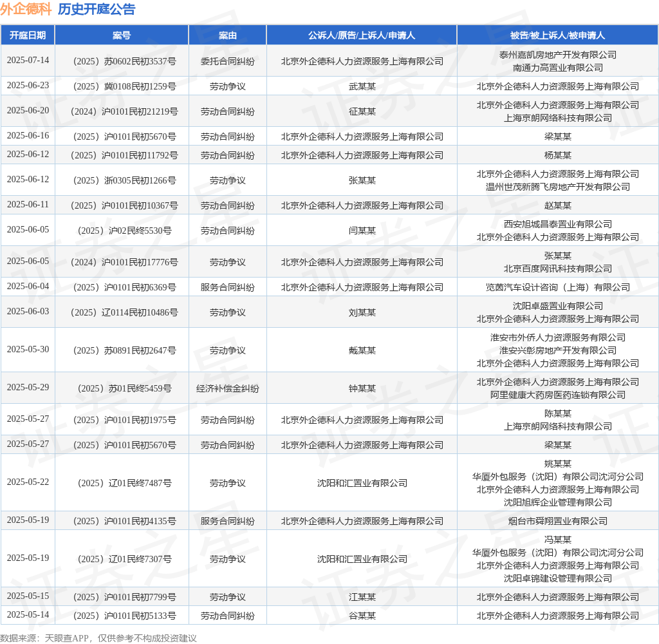The width and height of the screenshot is (659, 644).
Task: Select the 委托合同纠纷 cause cell
Action: [227, 61]
